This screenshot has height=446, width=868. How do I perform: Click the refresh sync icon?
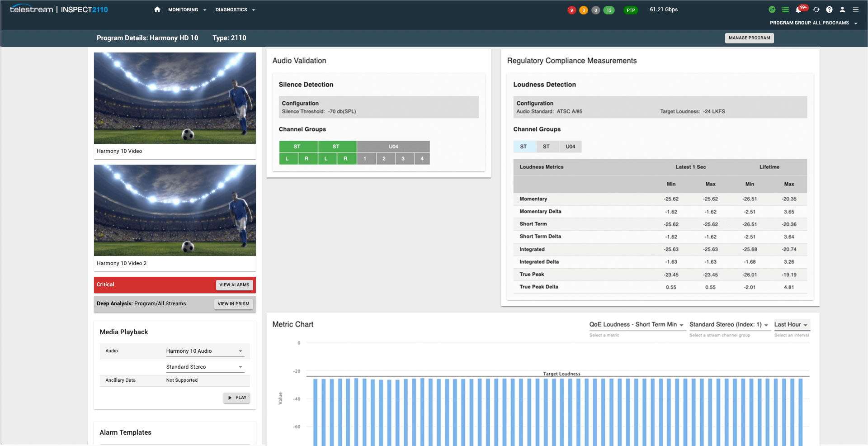coord(816,9)
